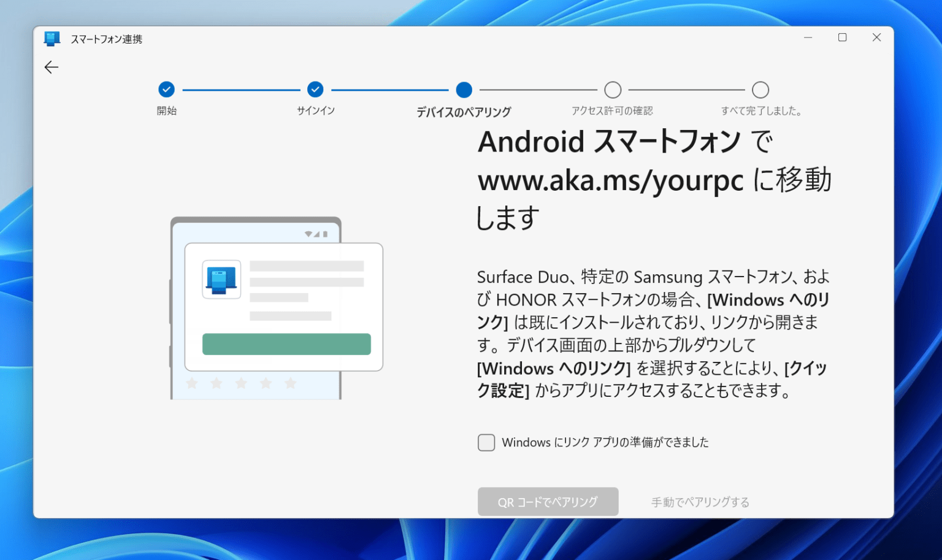Viewport: 942px width, 560px height.
Task: Click the filled デバイスのペアリング step circle
Action: (464, 90)
